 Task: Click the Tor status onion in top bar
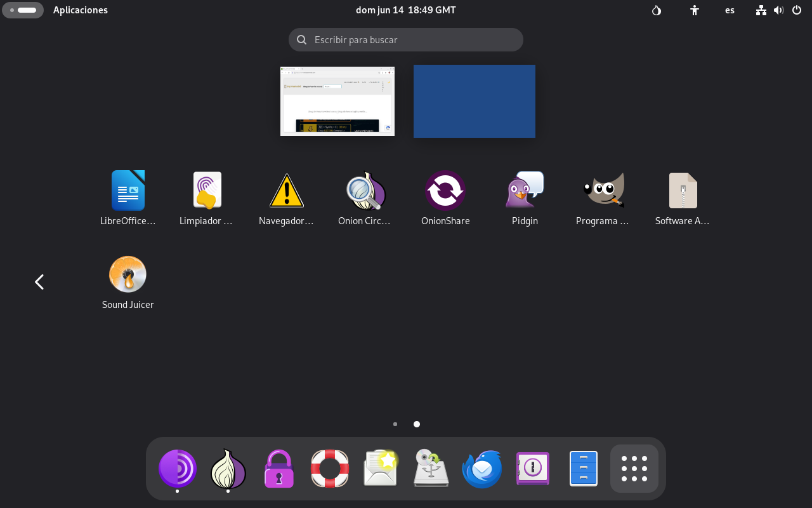pyautogui.click(x=657, y=10)
